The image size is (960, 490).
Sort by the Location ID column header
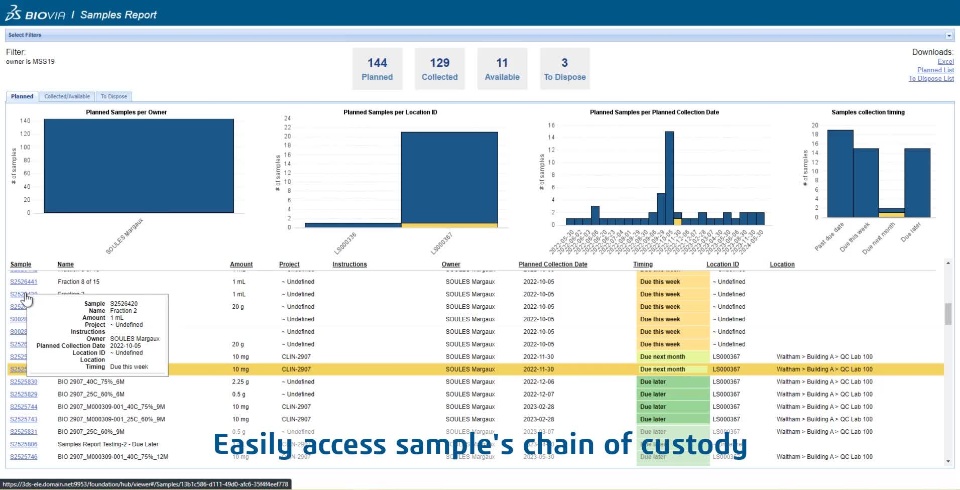pos(722,265)
